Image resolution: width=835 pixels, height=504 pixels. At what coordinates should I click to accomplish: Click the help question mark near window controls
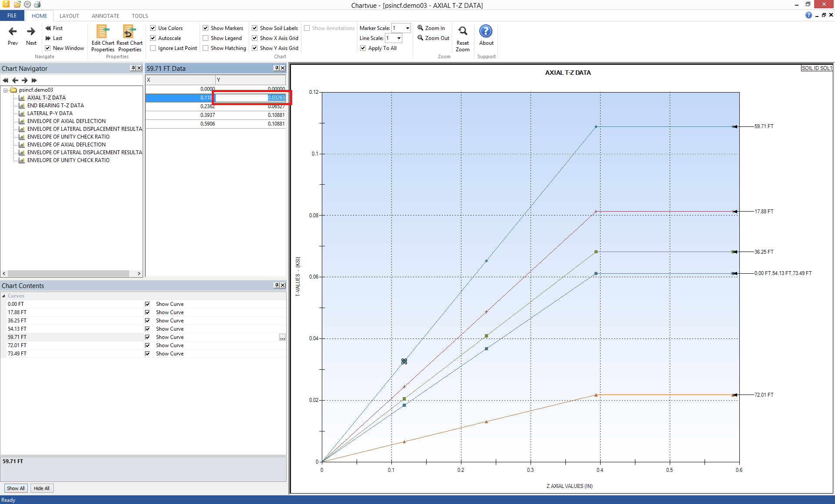click(x=808, y=15)
